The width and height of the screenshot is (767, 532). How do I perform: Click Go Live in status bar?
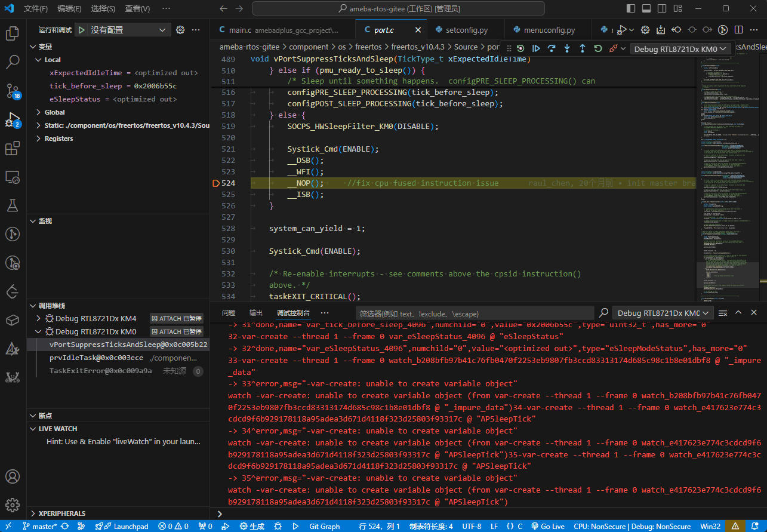pyautogui.click(x=547, y=527)
